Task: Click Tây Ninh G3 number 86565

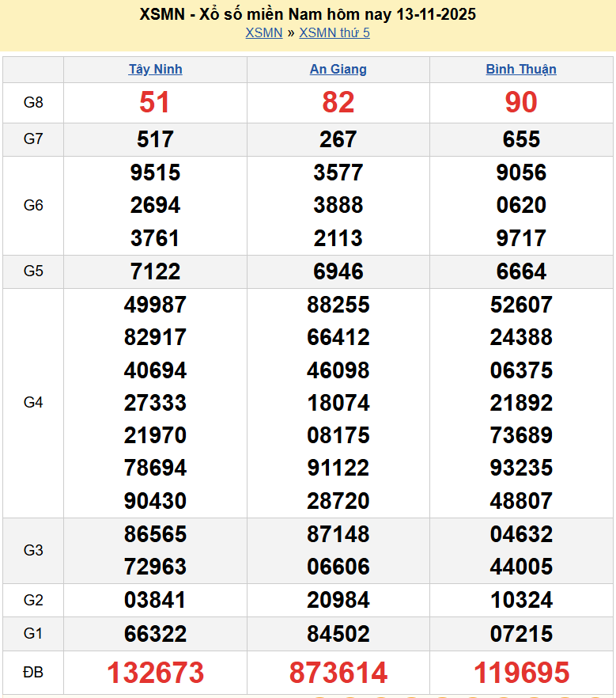Action: point(155,534)
